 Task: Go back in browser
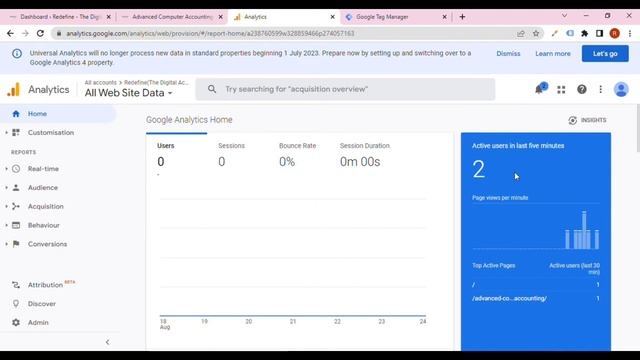point(10,33)
